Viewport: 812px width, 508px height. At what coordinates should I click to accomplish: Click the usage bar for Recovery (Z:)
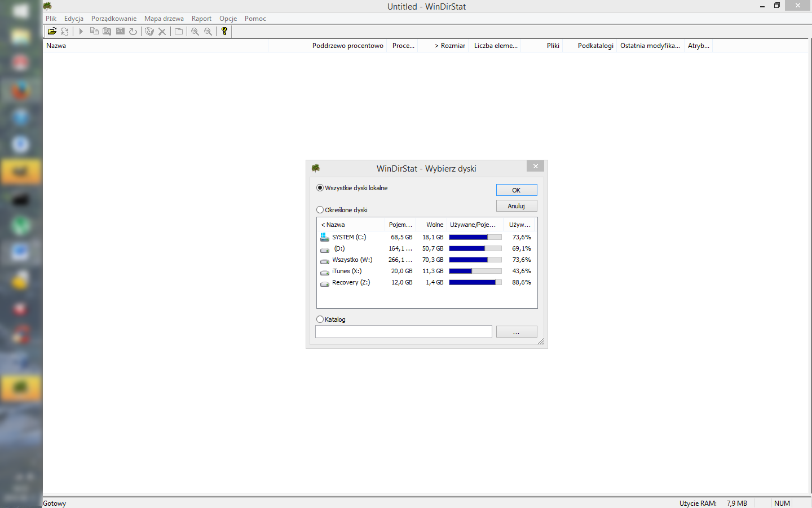[475, 282]
